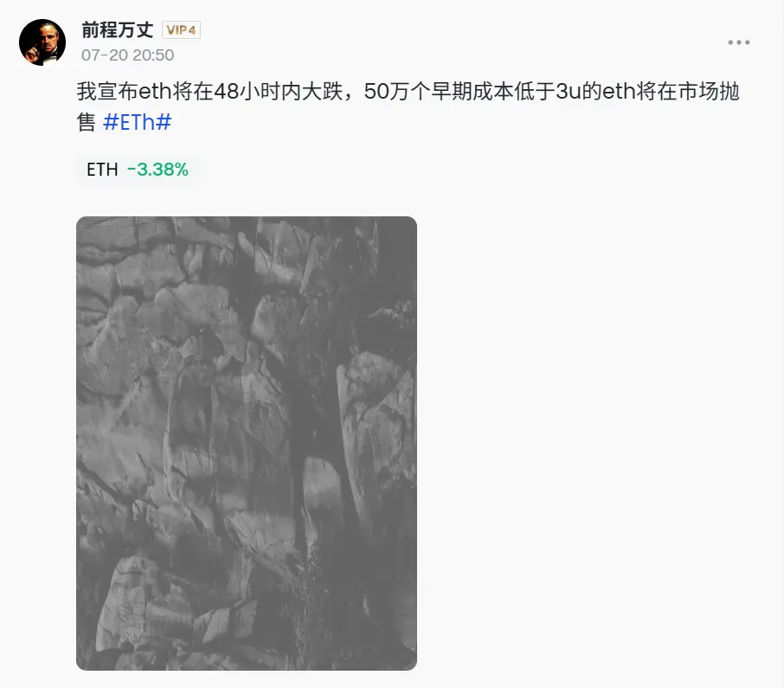
Task: Click the text 市场抛 in the post
Action: (x=709, y=92)
